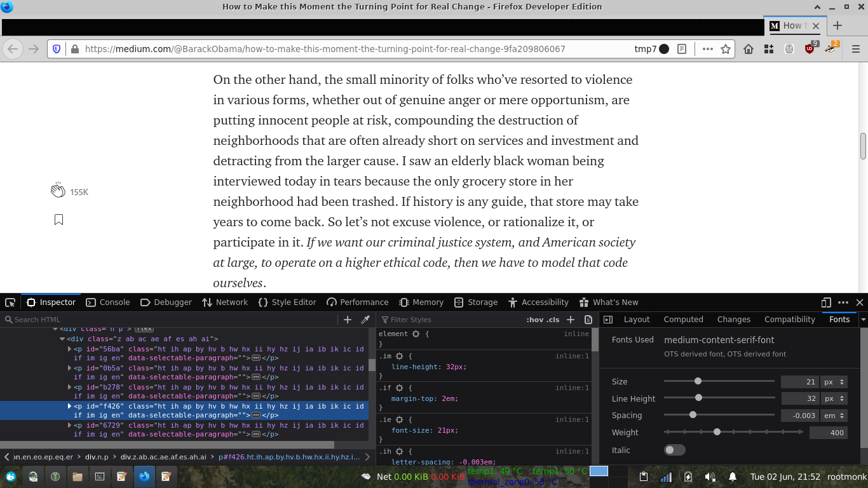
Task: Toggle print media simulation icon
Action: coord(588,320)
